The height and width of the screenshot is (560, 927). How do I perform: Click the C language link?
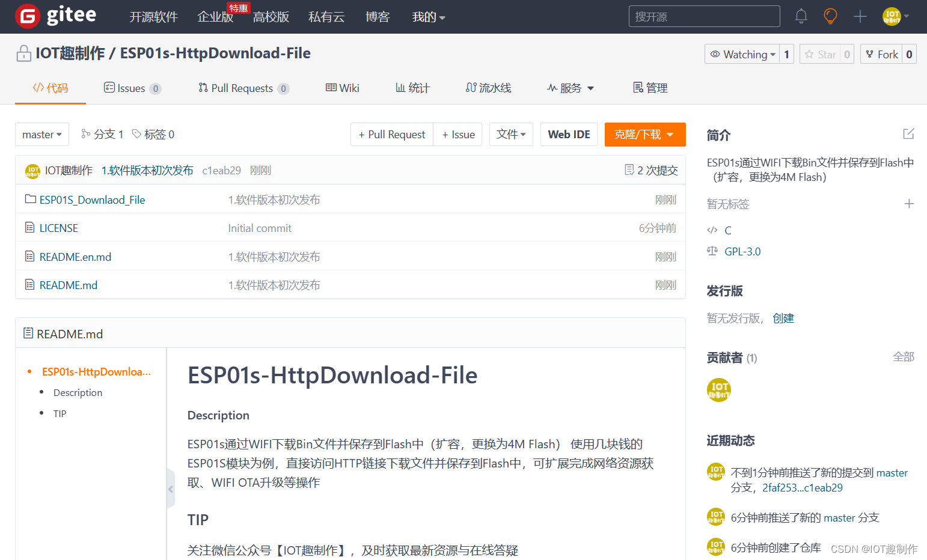[x=728, y=230]
